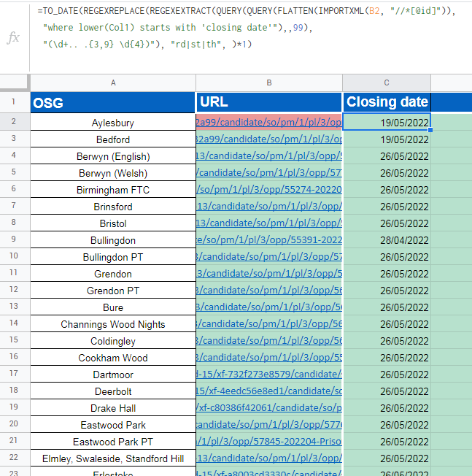472x476 pixels.
Task: Select the Channings Wood Nights cell
Action: pos(113,324)
